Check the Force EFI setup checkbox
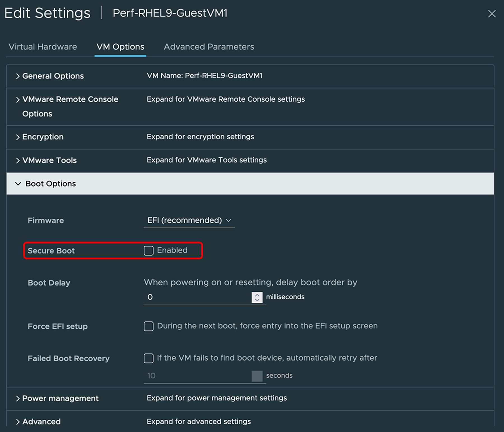Screen dimensions: 504x432 click(x=149, y=326)
